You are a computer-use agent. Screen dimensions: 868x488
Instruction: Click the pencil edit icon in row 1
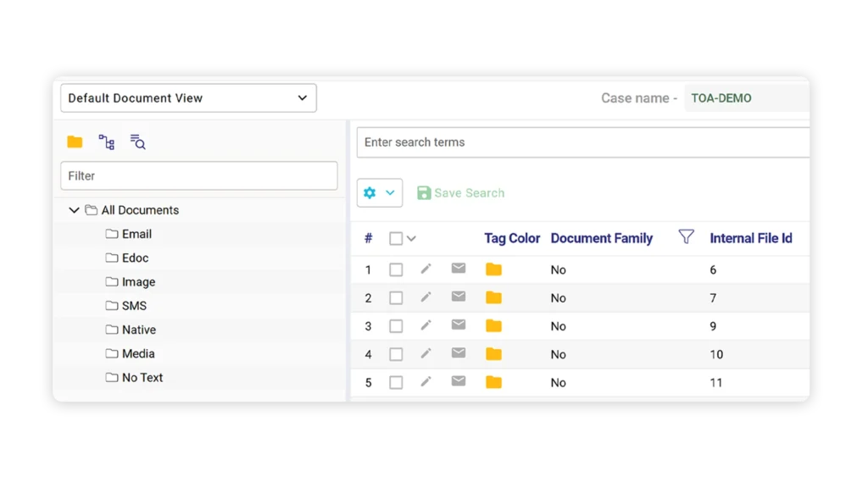pyautogui.click(x=426, y=269)
